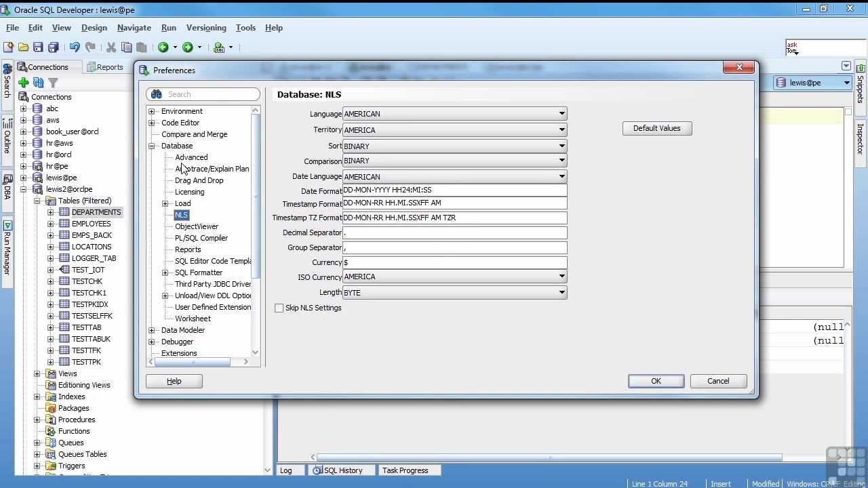Select the DEPARTMENTS table icon
The height and width of the screenshot is (488, 868).
click(64, 212)
